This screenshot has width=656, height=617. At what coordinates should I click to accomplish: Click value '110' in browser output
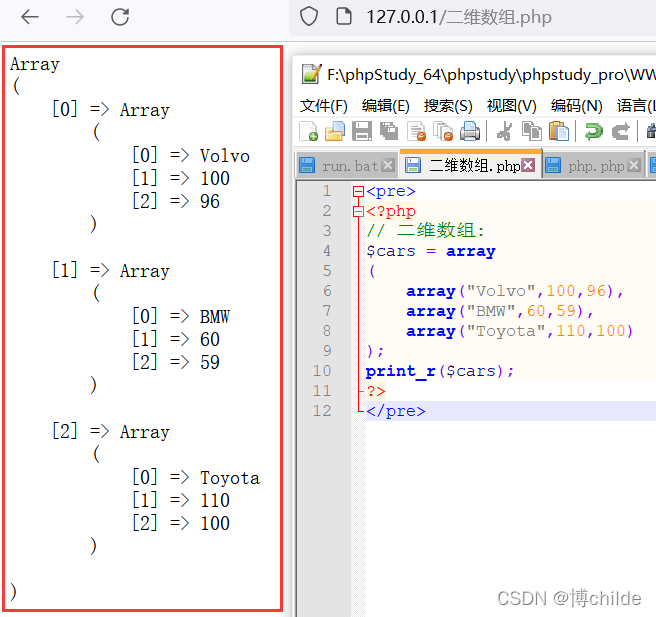tap(215, 501)
